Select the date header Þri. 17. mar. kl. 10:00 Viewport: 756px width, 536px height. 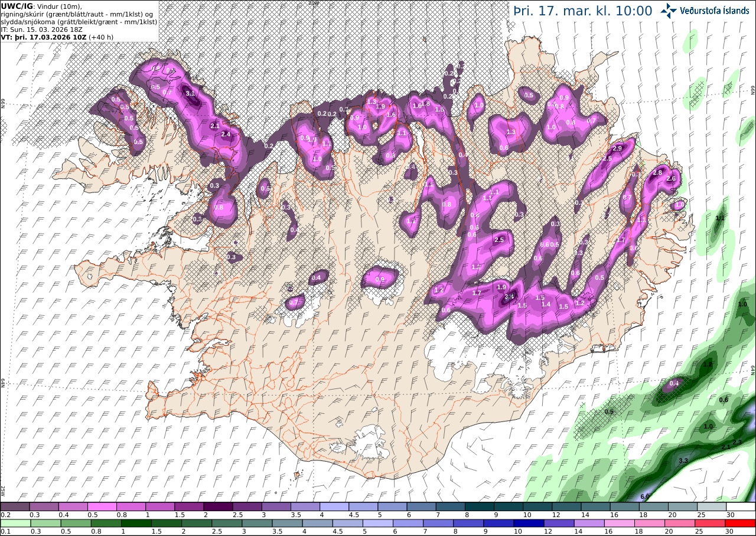pyautogui.click(x=582, y=11)
